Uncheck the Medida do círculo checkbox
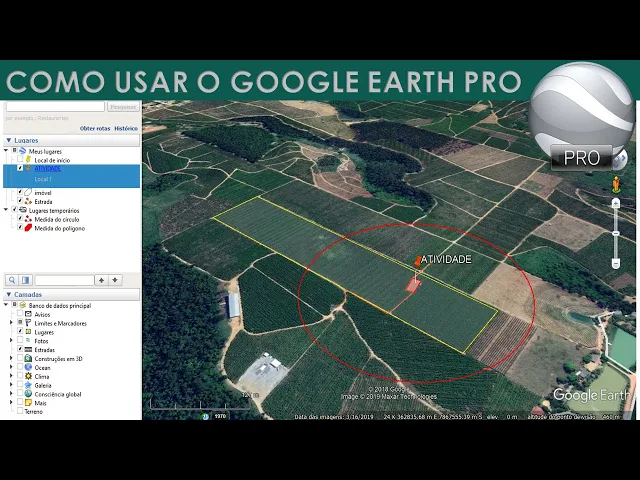 [20, 219]
